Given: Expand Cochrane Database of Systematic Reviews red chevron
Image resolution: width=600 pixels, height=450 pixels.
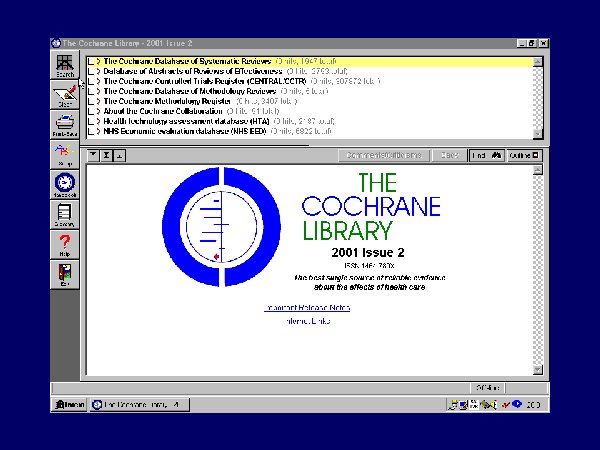Looking at the screenshot, I should point(99,61).
